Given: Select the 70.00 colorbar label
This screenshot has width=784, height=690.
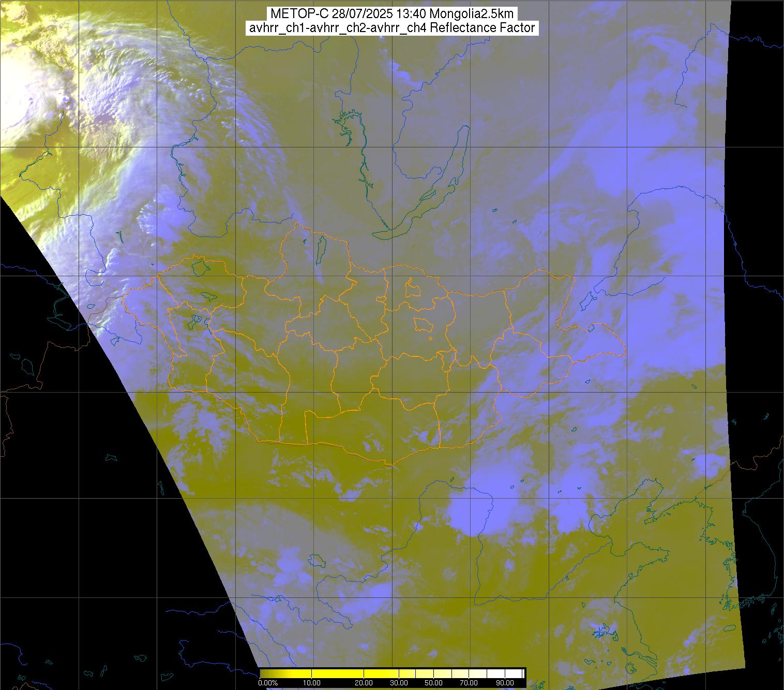Looking at the screenshot, I should (470, 683).
